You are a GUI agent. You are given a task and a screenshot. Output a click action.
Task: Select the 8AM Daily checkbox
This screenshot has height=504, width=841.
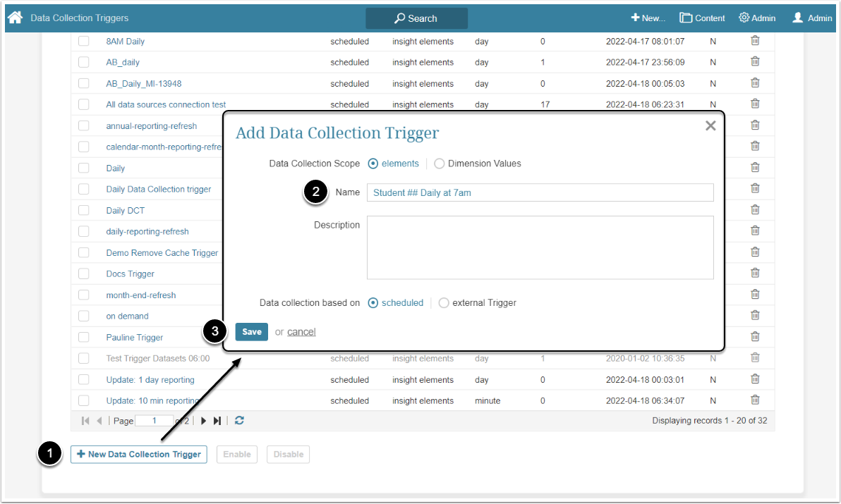pyautogui.click(x=84, y=42)
